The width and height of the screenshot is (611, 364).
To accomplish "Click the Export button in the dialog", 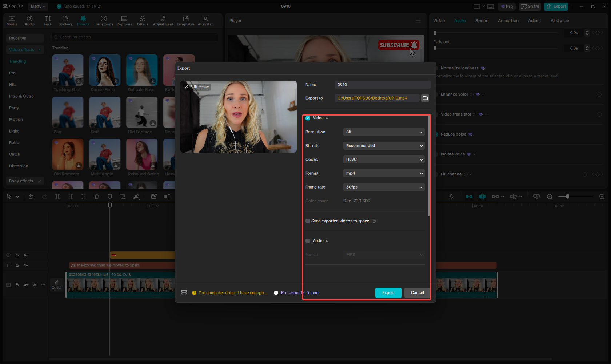I will tap(388, 292).
